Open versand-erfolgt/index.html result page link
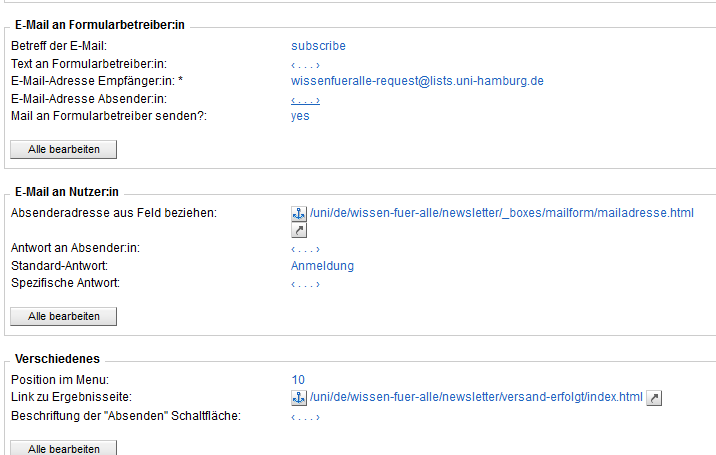Screen dimensions: 716x455 (476, 397)
